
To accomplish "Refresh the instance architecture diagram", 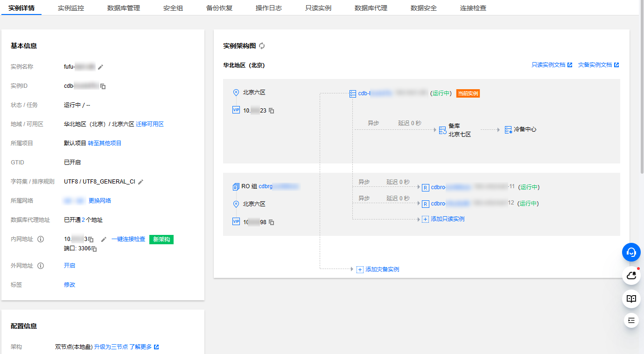I will pos(262,46).
